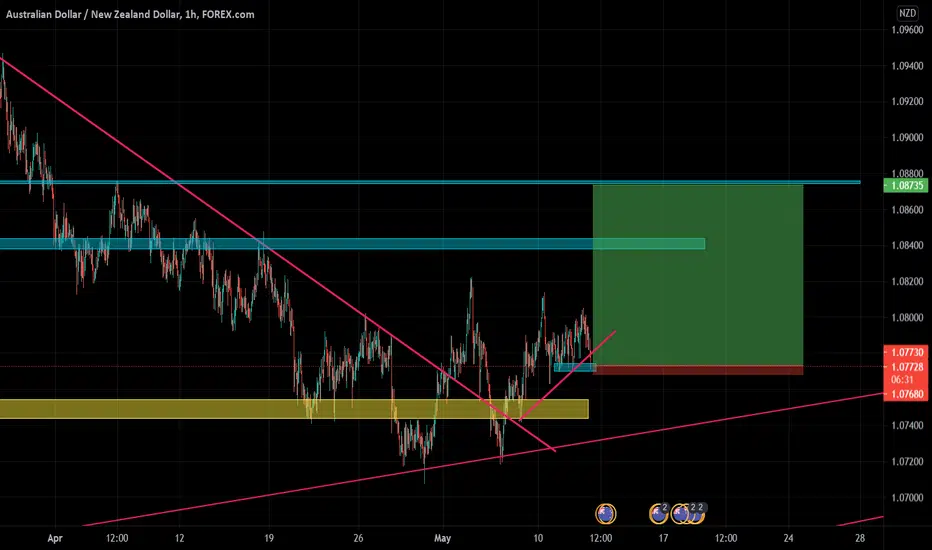
Task: Select the small teal box left of red zone
Action: coord(574,367)
